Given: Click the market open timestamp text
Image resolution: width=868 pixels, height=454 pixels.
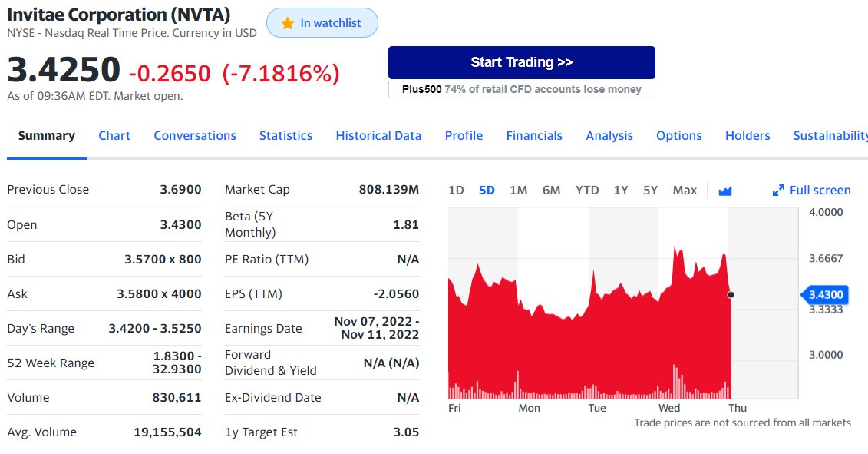Looking at the screenshot, I should [94, 96].
